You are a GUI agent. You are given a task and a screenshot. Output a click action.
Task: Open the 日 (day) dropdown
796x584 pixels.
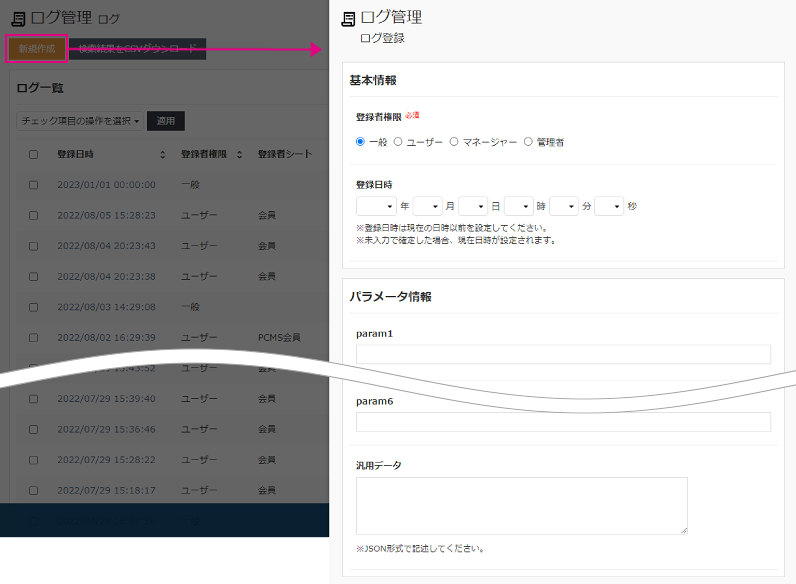pyautogui.click(x=473, y=206)
